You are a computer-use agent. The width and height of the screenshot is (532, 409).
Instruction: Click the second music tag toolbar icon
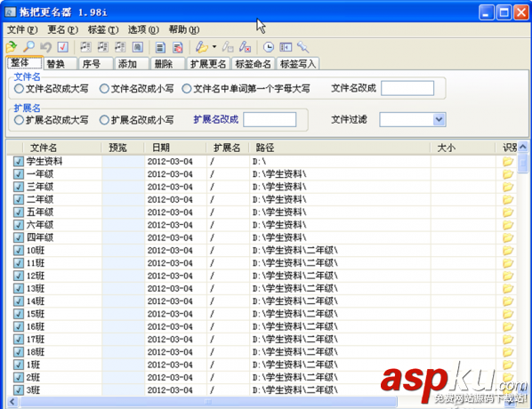pos(103,47)
